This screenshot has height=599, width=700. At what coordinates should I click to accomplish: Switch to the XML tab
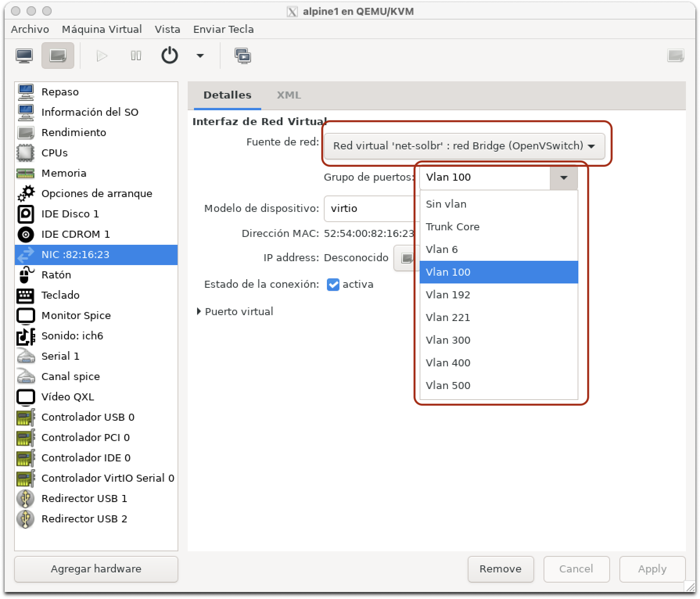tap(289, 95)
